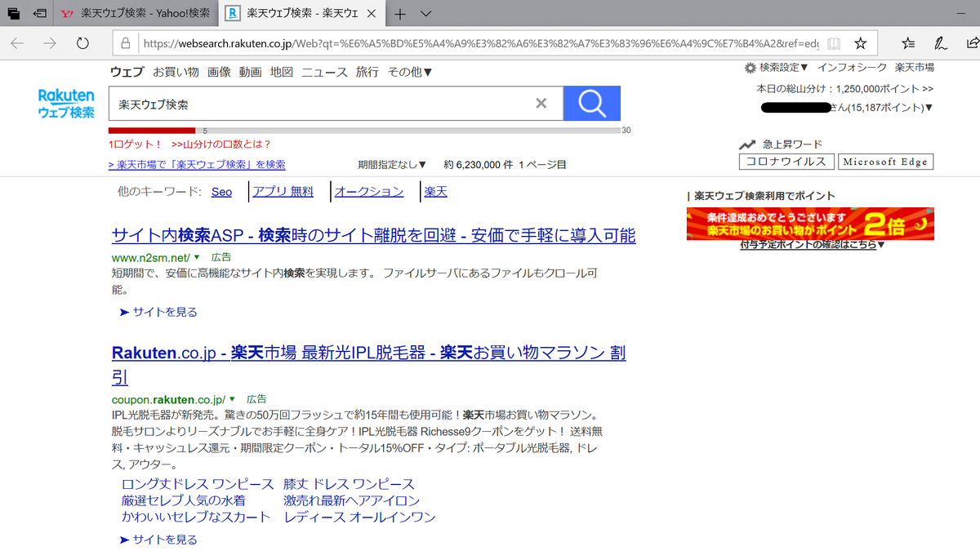Reload the page with the refresh icon
The image size is (980, 551).
(82, 43)
